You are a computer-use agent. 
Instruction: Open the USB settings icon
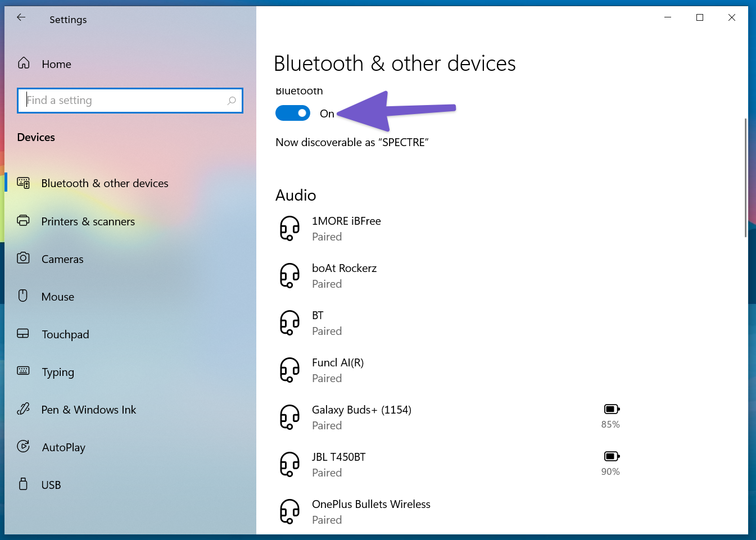(22, 484)
